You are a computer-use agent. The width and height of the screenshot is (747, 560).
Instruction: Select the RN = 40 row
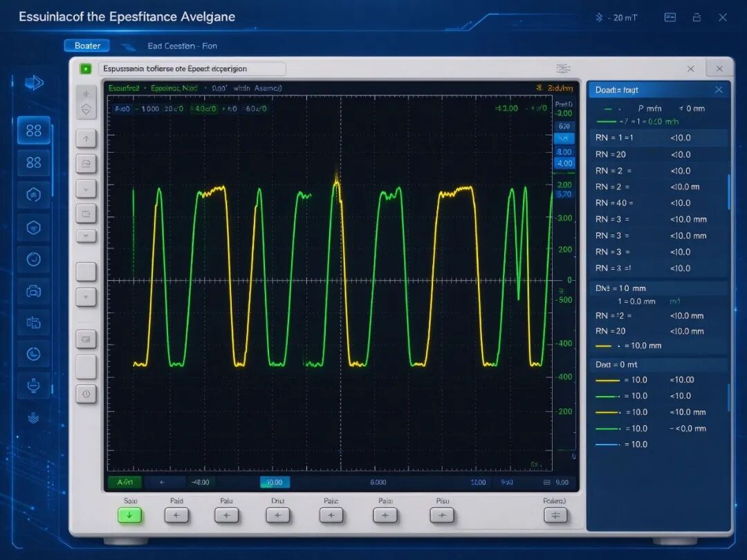[659, 203]
